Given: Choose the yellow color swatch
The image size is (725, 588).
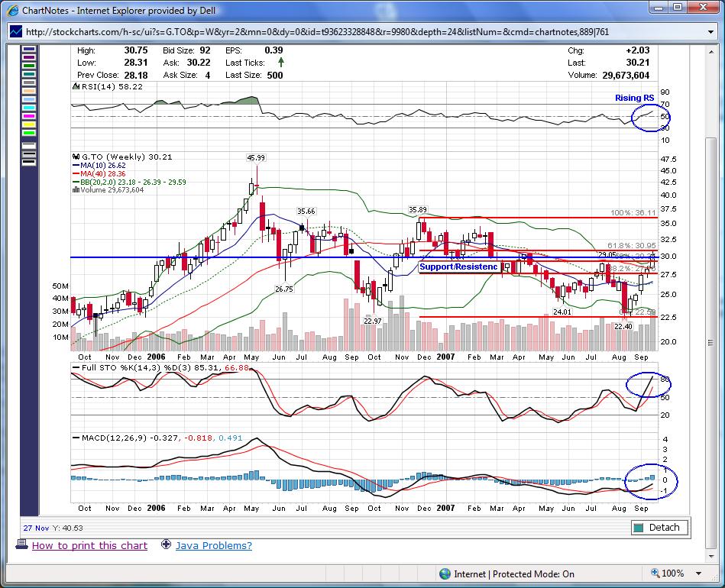Looking at the screenshot, I should [x=29, y=124].
